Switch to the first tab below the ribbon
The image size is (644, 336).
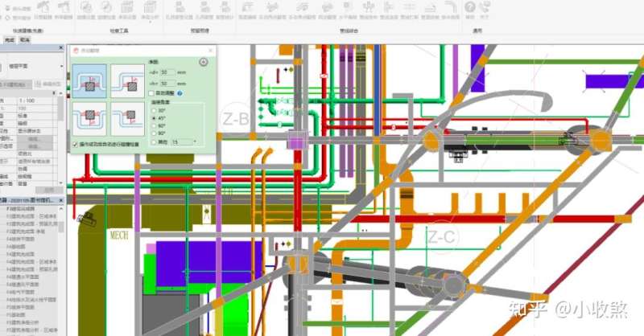click(9, 39)
